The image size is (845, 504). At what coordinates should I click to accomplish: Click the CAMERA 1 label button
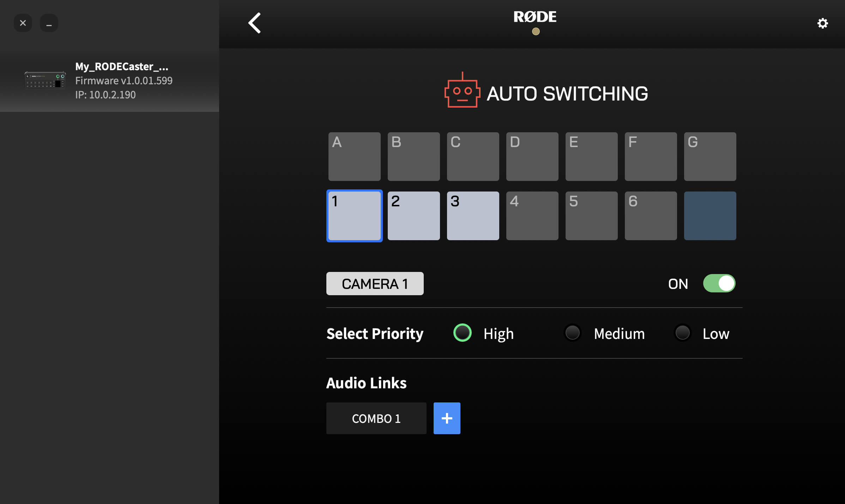[x=375, y=283]
